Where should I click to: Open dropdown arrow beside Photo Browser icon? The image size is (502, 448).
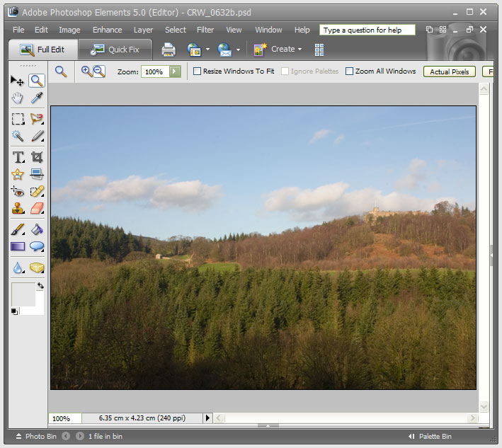pos(207,50)
